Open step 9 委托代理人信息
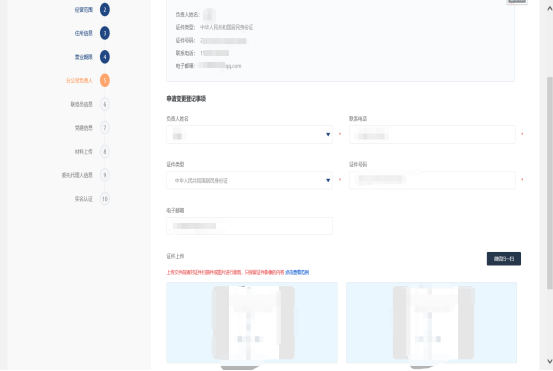The image size is (553, 371). coord(104,175)
